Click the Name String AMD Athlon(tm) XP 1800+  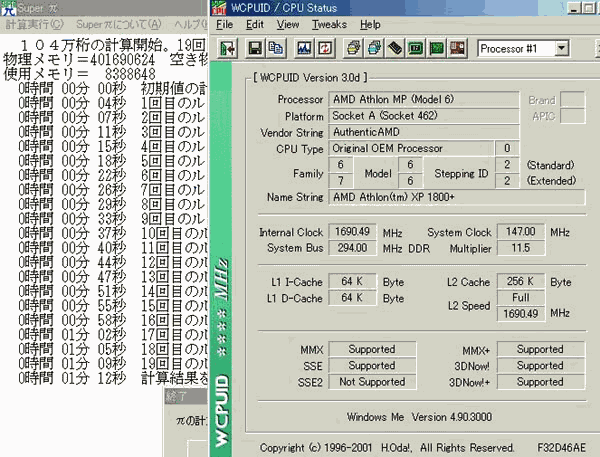457,197
